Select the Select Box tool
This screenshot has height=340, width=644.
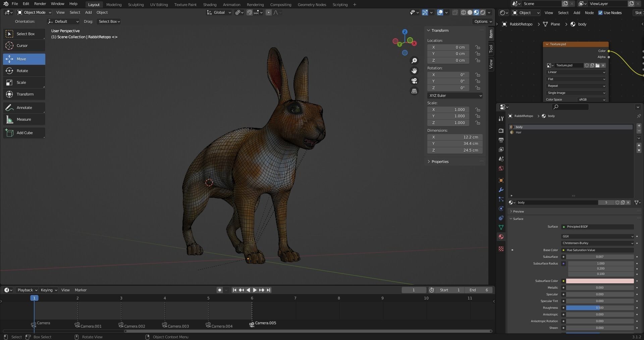click(24, 34)
